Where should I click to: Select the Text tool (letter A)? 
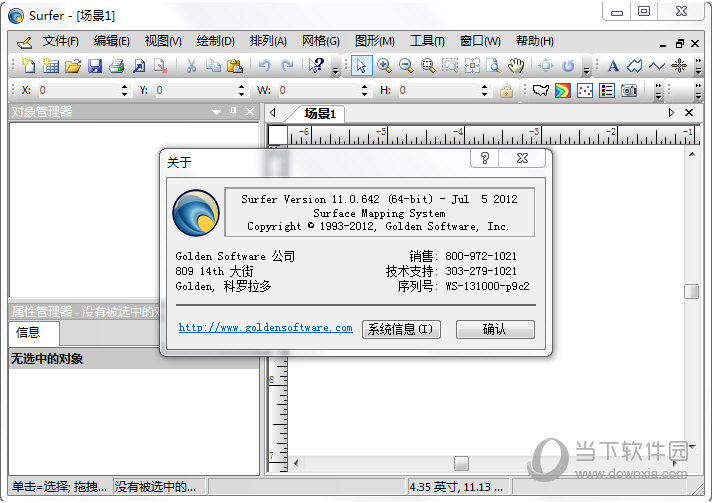[x=613, y=66]
